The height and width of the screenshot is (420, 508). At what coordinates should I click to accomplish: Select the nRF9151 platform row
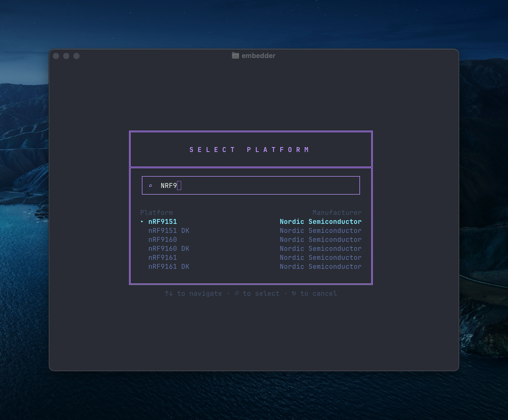163,222
